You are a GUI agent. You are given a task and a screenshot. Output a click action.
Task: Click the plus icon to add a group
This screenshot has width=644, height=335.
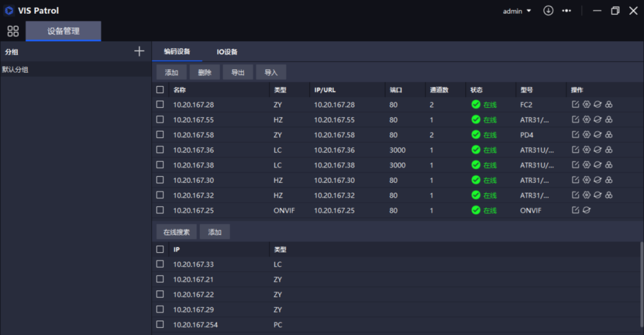[x=139, y=51]
